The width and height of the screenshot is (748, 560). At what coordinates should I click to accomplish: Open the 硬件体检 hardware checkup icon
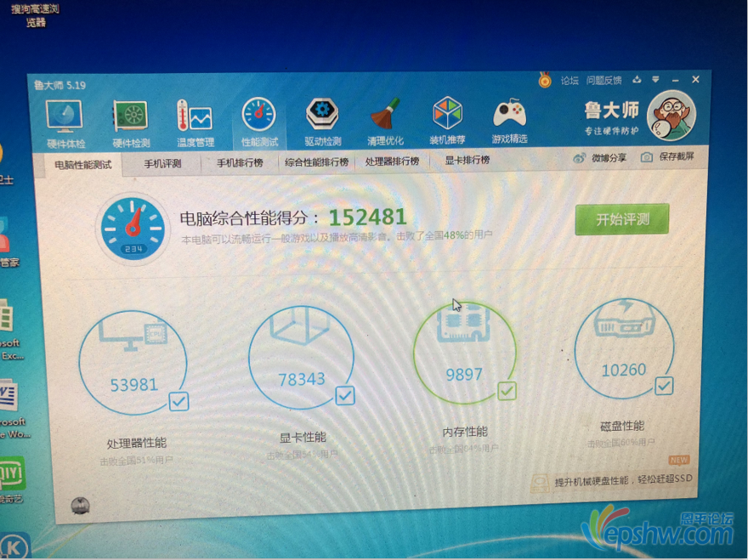click(65, 116)
